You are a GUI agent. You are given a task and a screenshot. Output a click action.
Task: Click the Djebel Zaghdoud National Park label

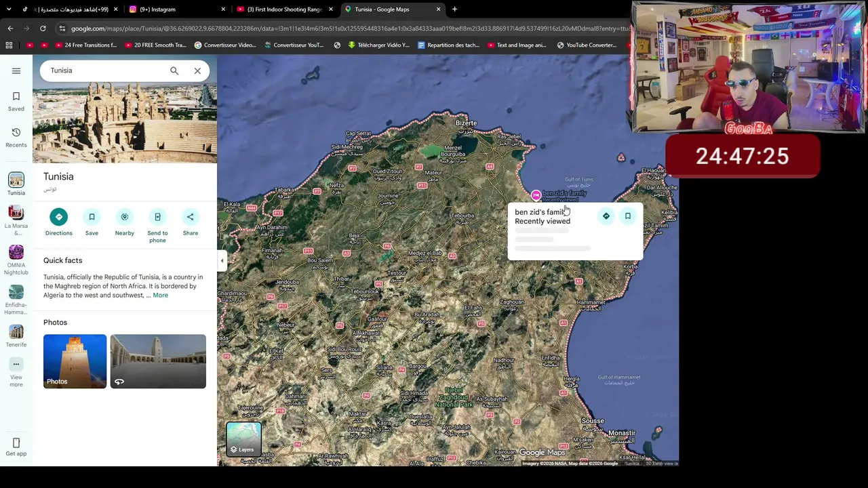[x=454, y=397]
